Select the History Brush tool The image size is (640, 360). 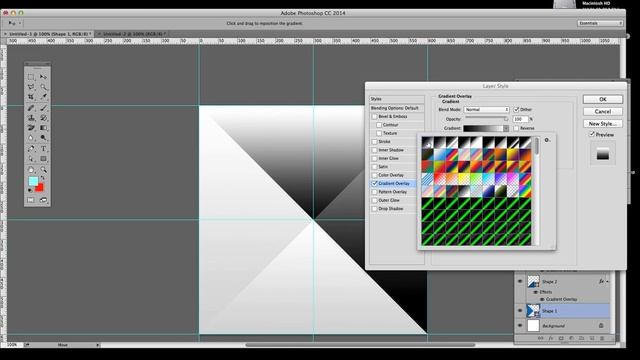pyautogui.click(x=43, y=118)
